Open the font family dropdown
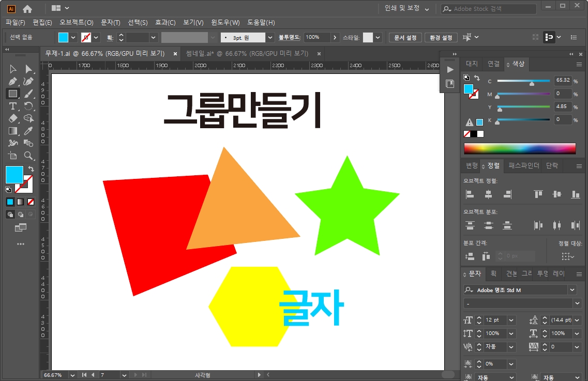Viewport: 588px width, 381px height. coord(572,290)
